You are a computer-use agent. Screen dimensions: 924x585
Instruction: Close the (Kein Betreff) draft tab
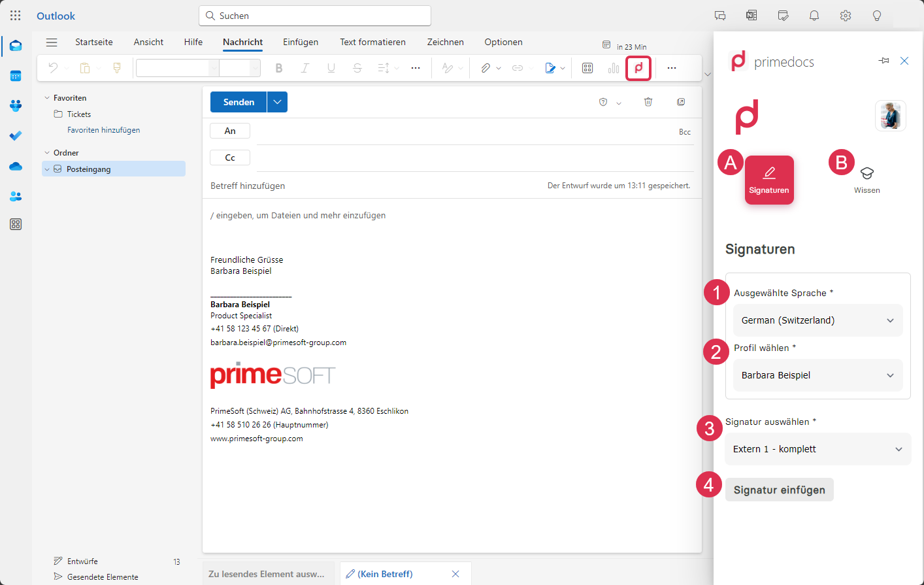coord(455,574)
